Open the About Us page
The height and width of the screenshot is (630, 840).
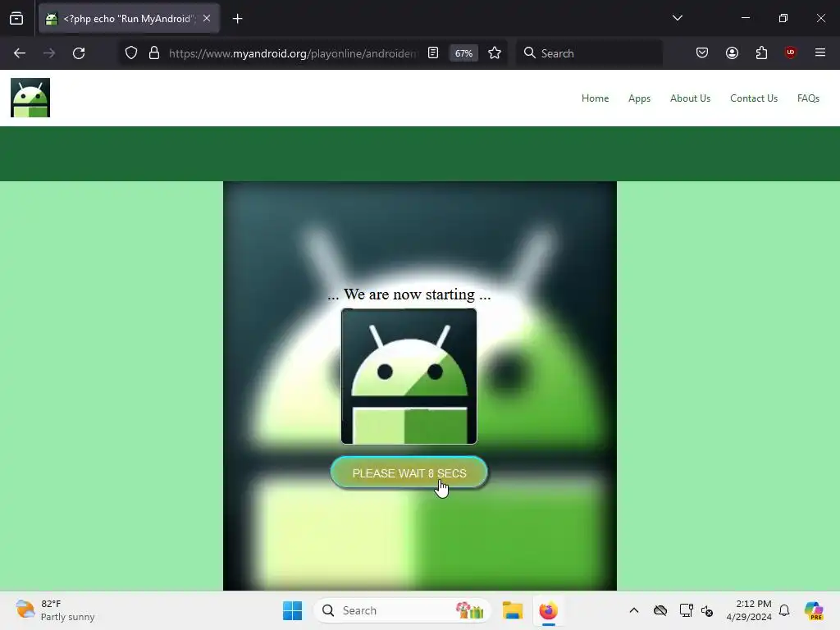click(x=690, y=98)
